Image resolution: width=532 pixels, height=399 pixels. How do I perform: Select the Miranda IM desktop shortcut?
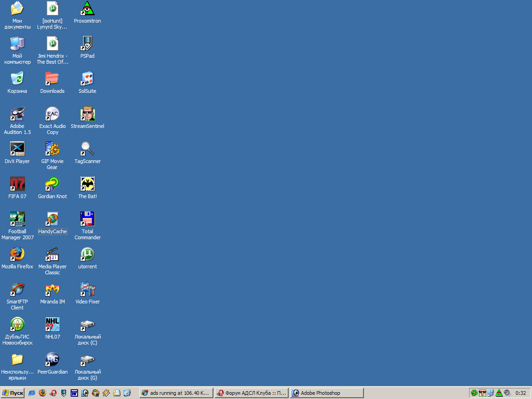(52, 290)
